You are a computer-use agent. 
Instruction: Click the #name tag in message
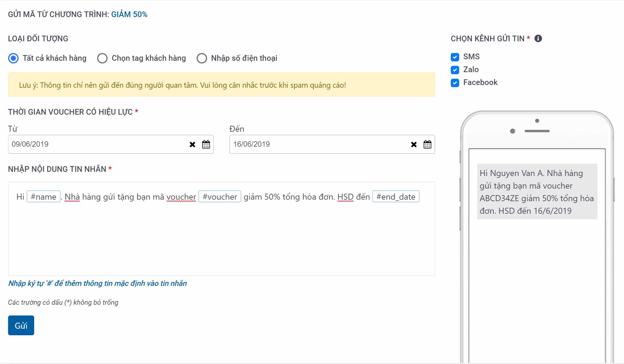click(43, 197)
